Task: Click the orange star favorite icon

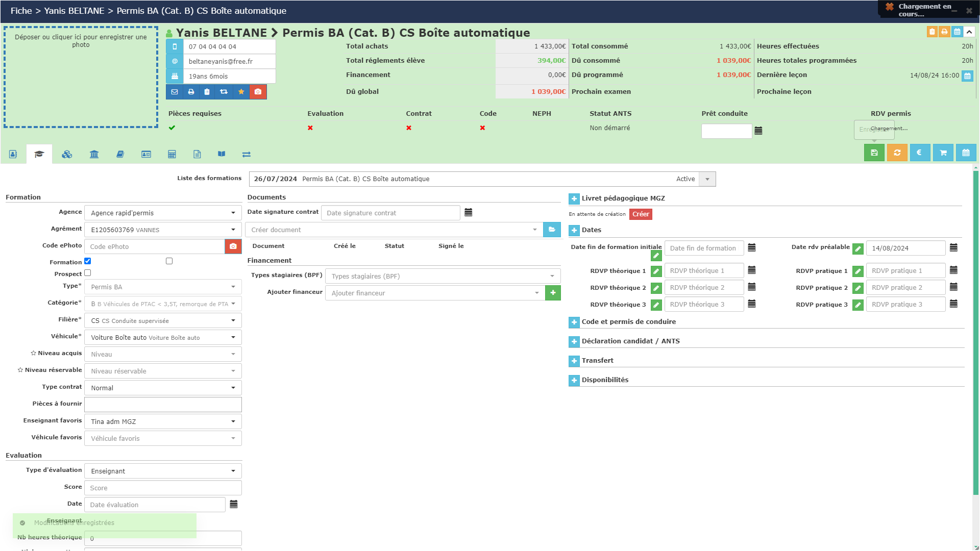Action: tap(241, 92)
